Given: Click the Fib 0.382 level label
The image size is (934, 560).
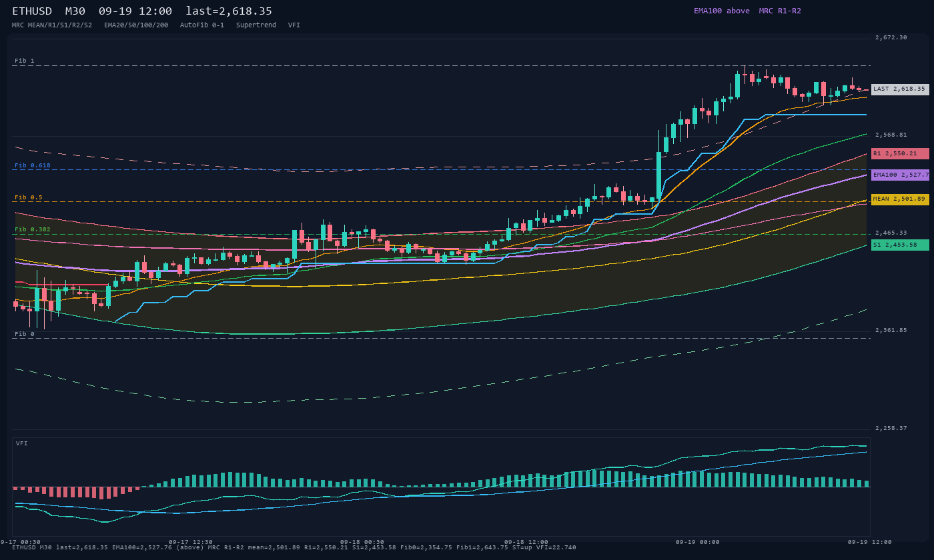Looking at the screenshot, I should click(33, 229).
